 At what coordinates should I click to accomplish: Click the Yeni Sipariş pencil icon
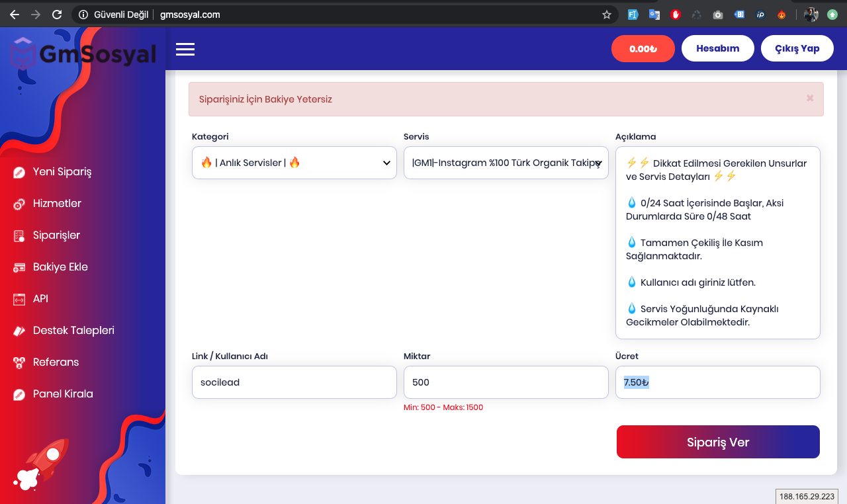coord(19,172)
